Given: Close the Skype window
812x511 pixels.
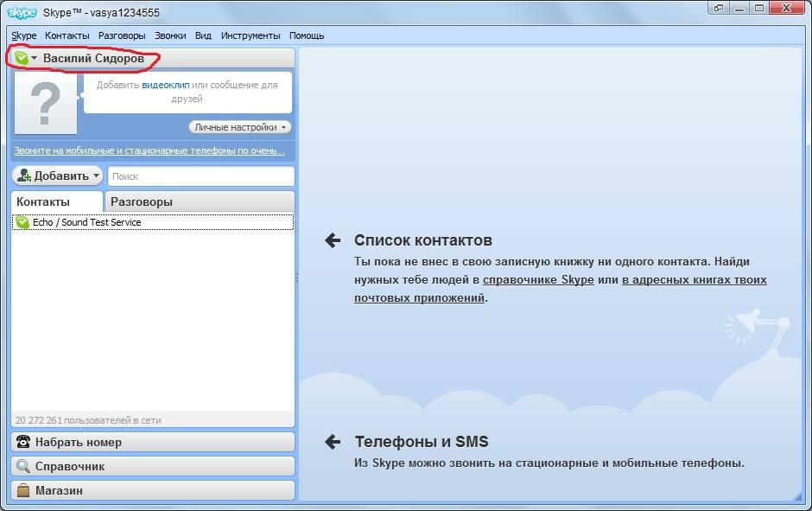Looking at the screenshot, I should tap(787, 8).
